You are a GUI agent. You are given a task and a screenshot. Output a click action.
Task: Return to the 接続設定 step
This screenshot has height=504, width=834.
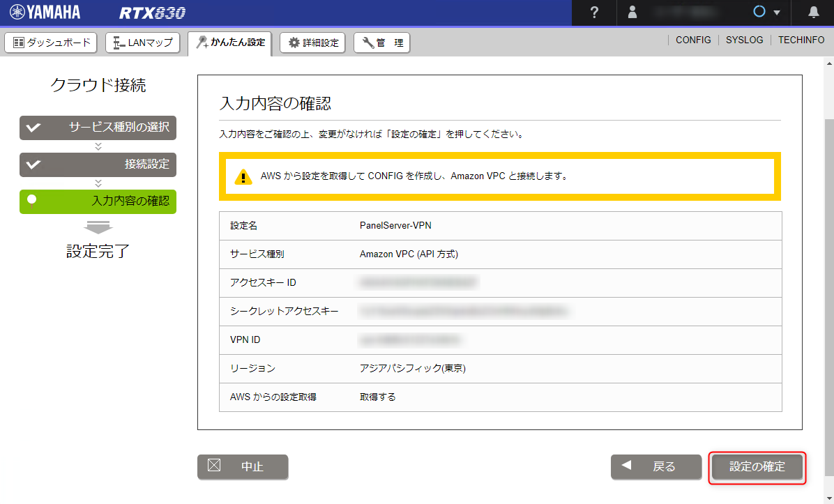pos(98,165)
